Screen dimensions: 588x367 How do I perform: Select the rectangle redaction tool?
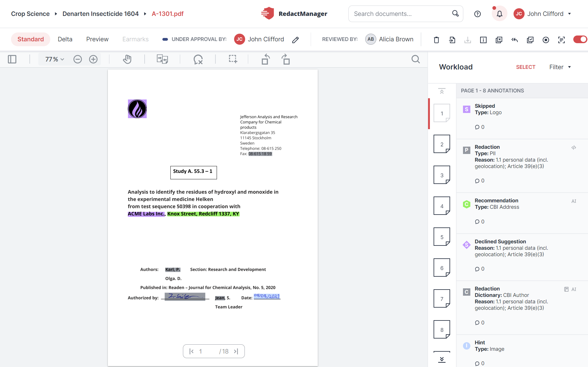233,59
